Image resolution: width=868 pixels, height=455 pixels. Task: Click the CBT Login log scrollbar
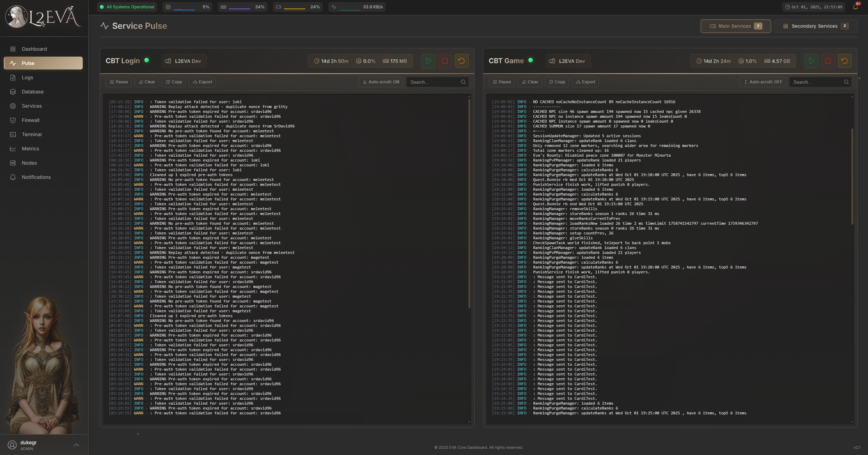pyautogui.click(x=469, y=203)
